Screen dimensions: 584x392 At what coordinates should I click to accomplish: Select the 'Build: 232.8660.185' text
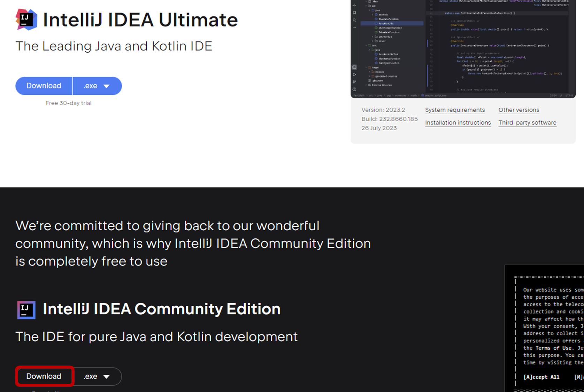[x=389, y=119]
